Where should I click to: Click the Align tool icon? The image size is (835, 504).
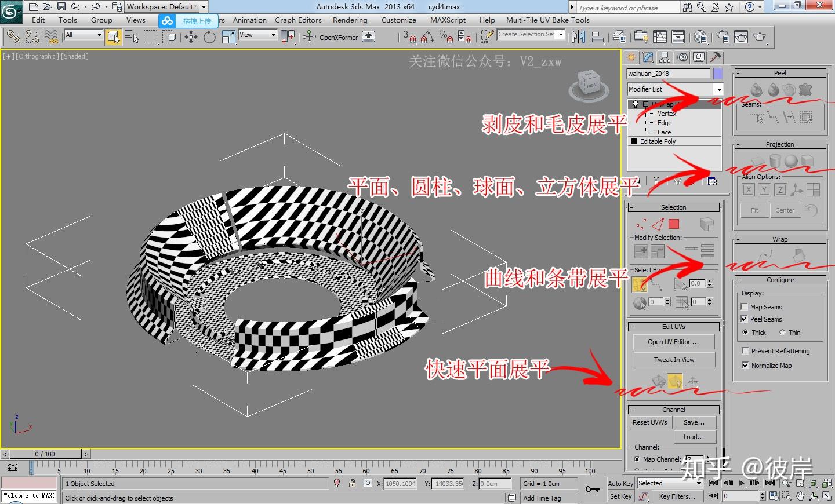point(597,37)
